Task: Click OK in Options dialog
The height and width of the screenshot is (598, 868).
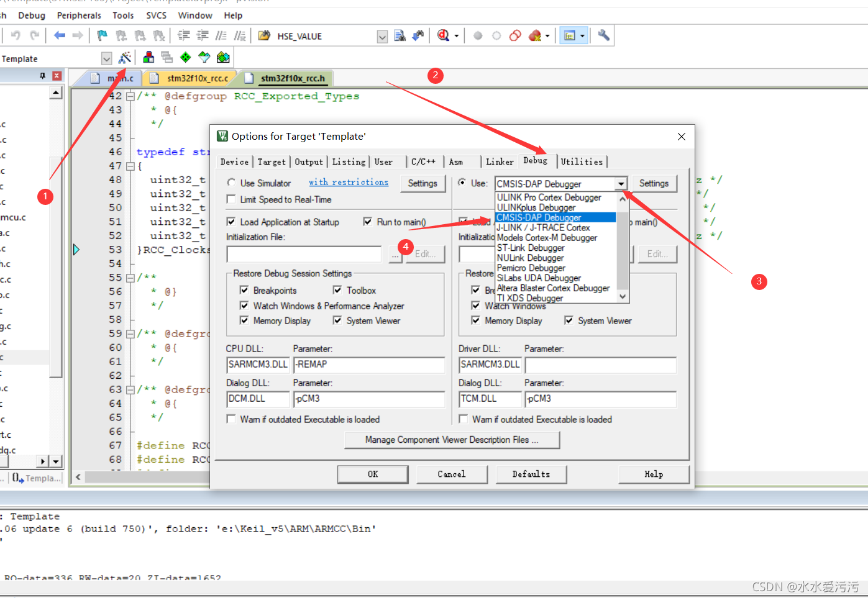Action: [x=373, y=474]
